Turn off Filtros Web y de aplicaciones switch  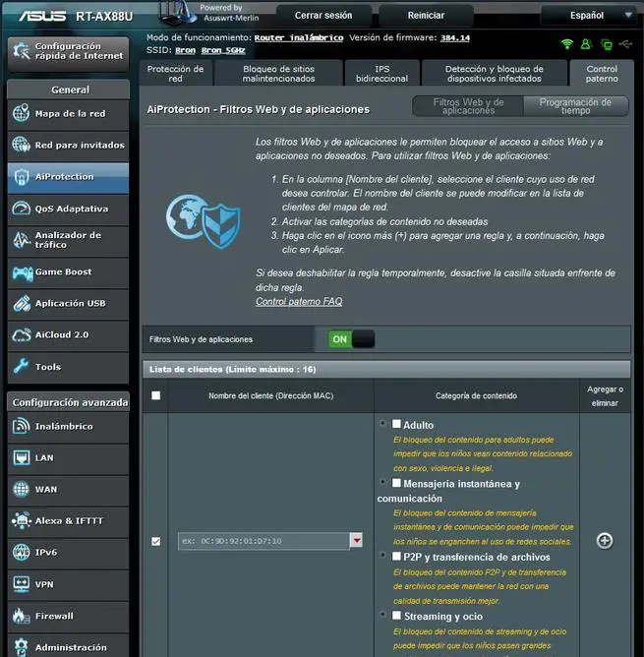(351, 339)
